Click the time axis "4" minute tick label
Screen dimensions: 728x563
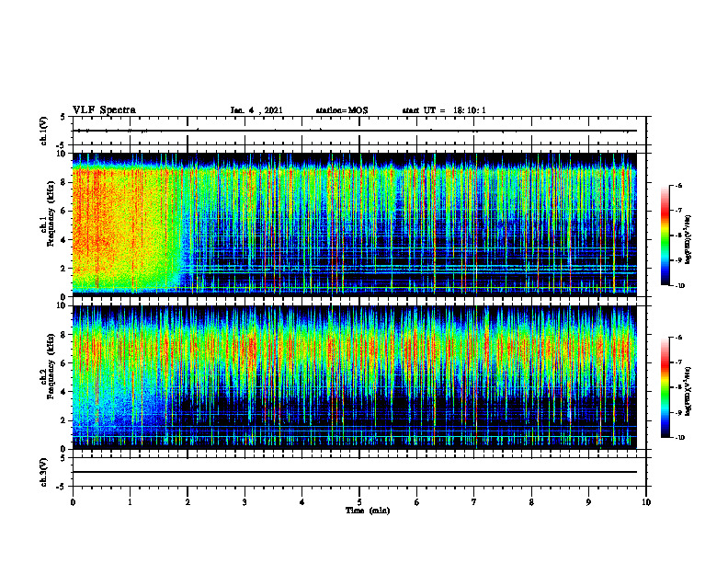click(x=302, y=502)
